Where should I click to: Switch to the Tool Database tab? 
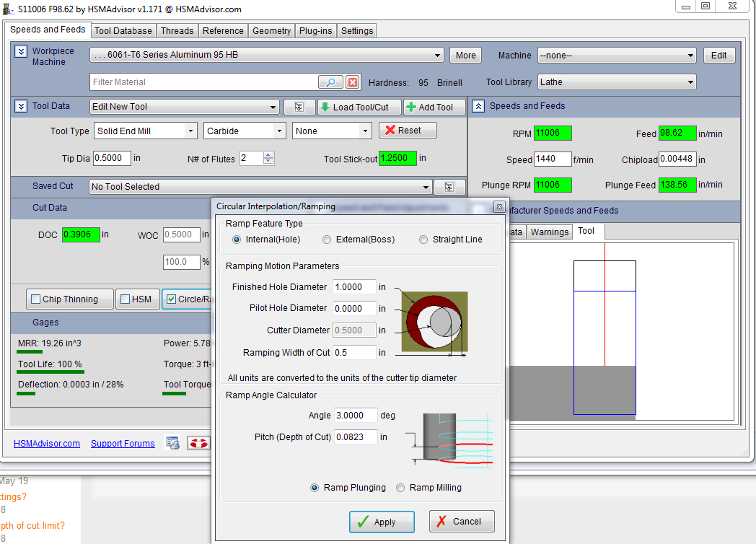tap(123, 30)
